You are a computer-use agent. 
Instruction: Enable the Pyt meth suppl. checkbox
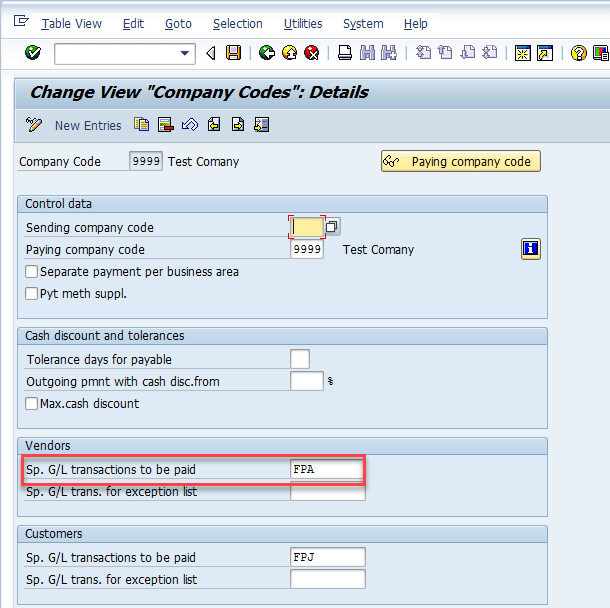(31, 293)
